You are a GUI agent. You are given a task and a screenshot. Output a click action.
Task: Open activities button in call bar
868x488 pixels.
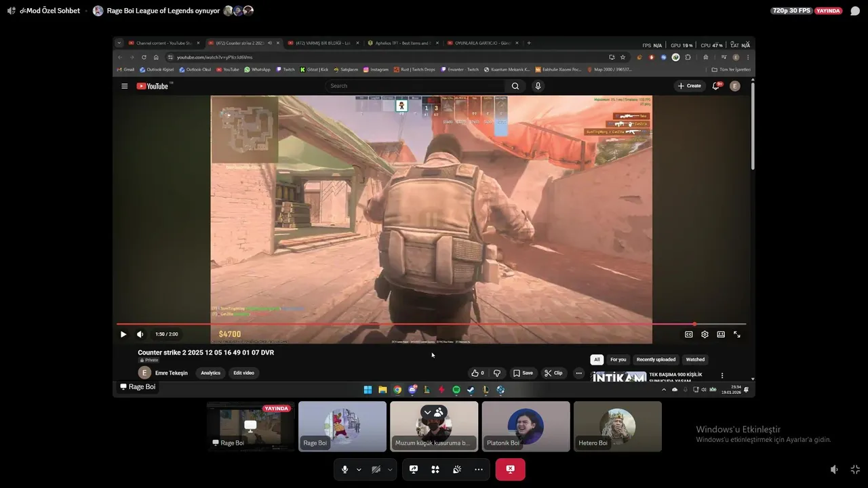coord(435,469)
